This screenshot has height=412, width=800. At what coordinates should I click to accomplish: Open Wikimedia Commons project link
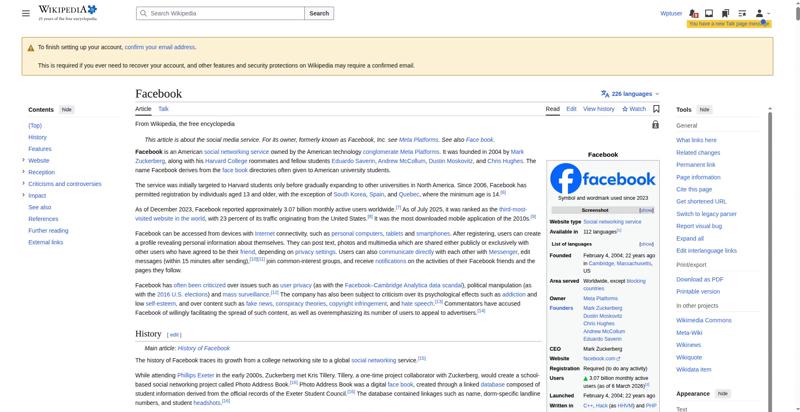point(704,320)
